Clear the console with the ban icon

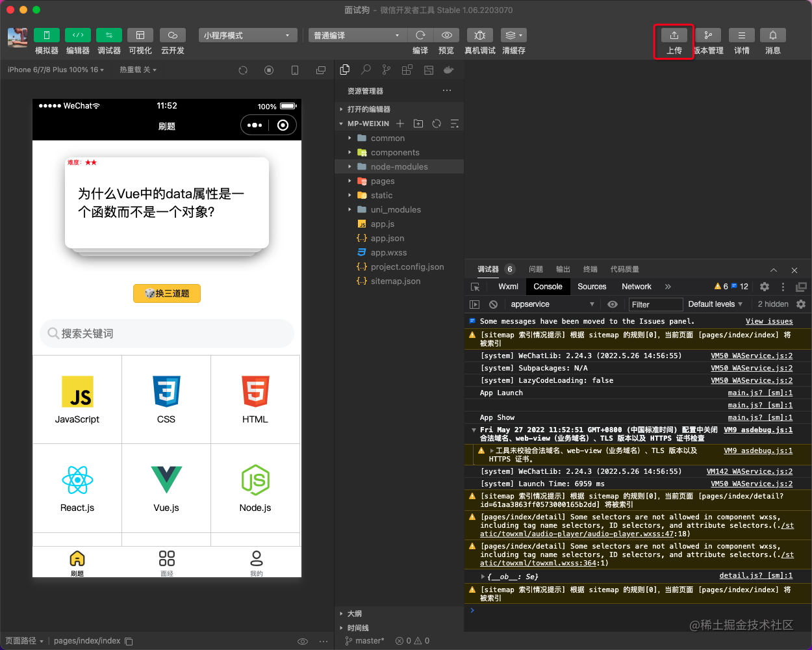tap(493, 304)
